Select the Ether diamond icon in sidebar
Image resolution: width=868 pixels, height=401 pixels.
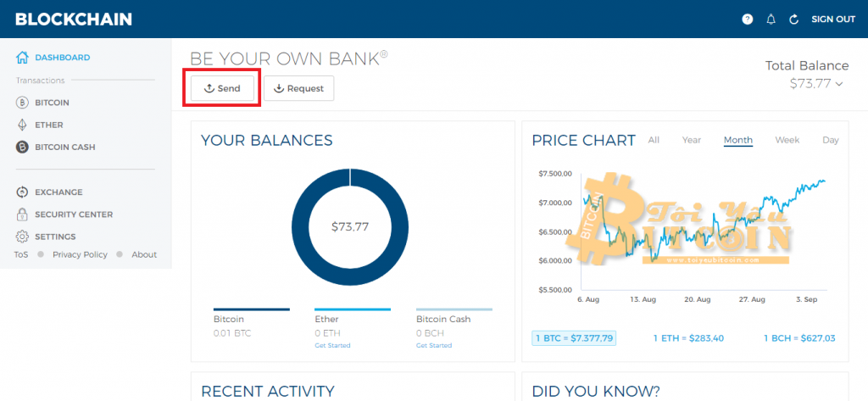point(22,125)
